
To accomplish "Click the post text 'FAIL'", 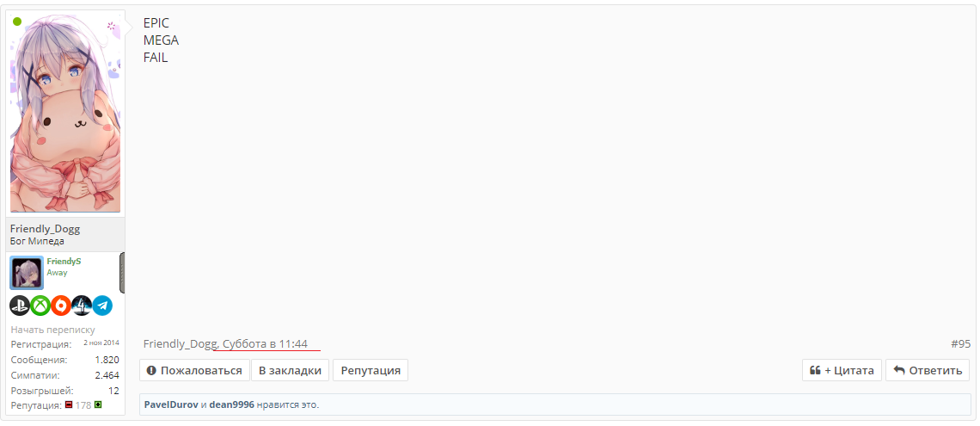I will [x=156, y=59].
